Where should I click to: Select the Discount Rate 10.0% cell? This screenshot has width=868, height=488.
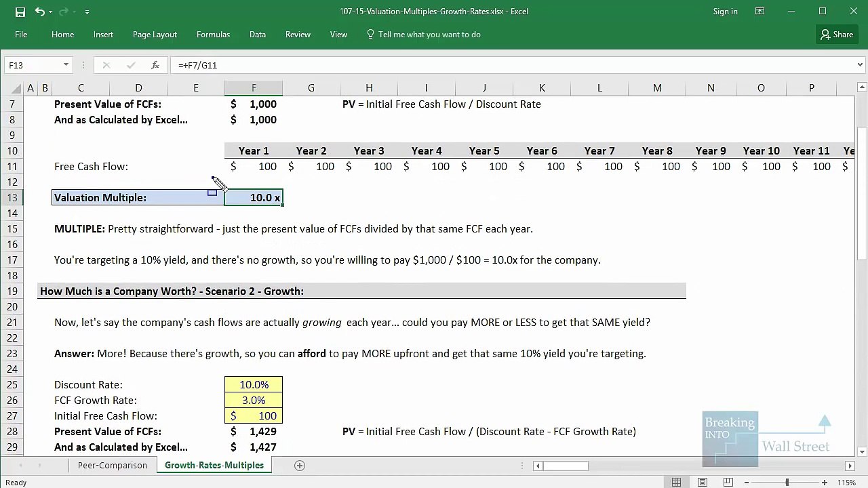point(254,385)
